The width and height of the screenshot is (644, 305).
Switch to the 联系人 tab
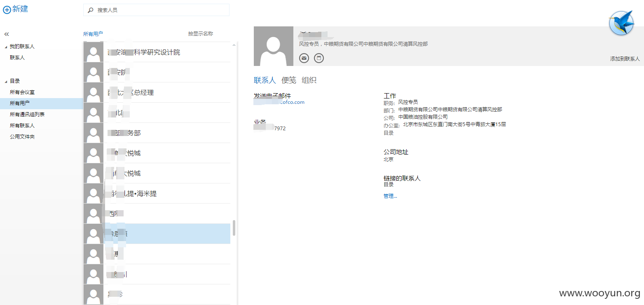[265, 80]
